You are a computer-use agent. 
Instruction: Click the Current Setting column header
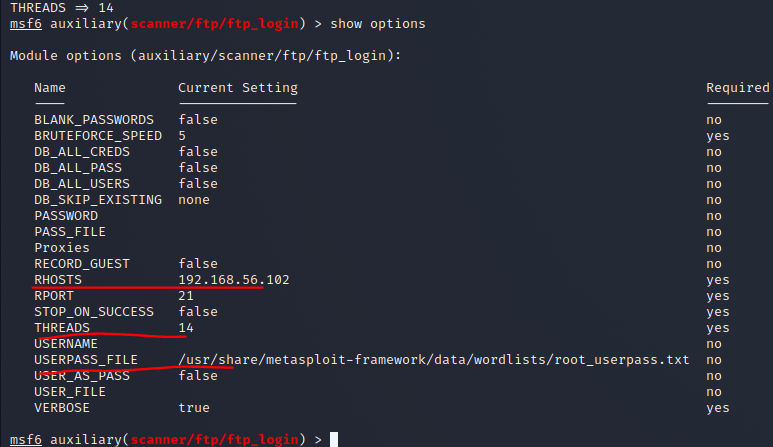(238, 88)
